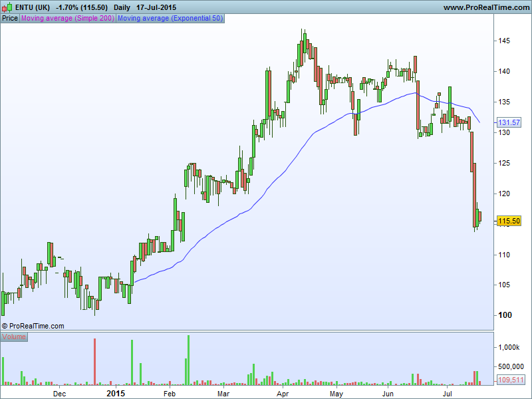Image resolution: width=532 pixels, height=399 pixels.
Task: Click the © ProRealTime.com copyright text
Action: pos(33,326)
